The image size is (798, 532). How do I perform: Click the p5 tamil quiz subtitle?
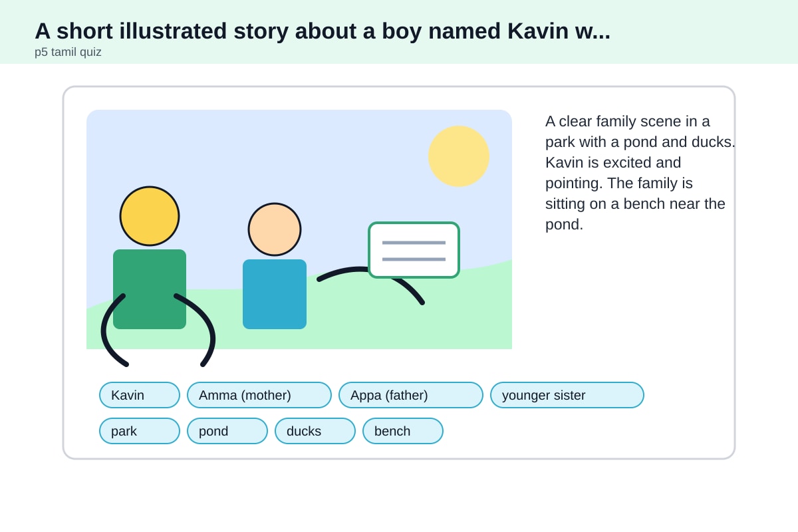point(68,52)
